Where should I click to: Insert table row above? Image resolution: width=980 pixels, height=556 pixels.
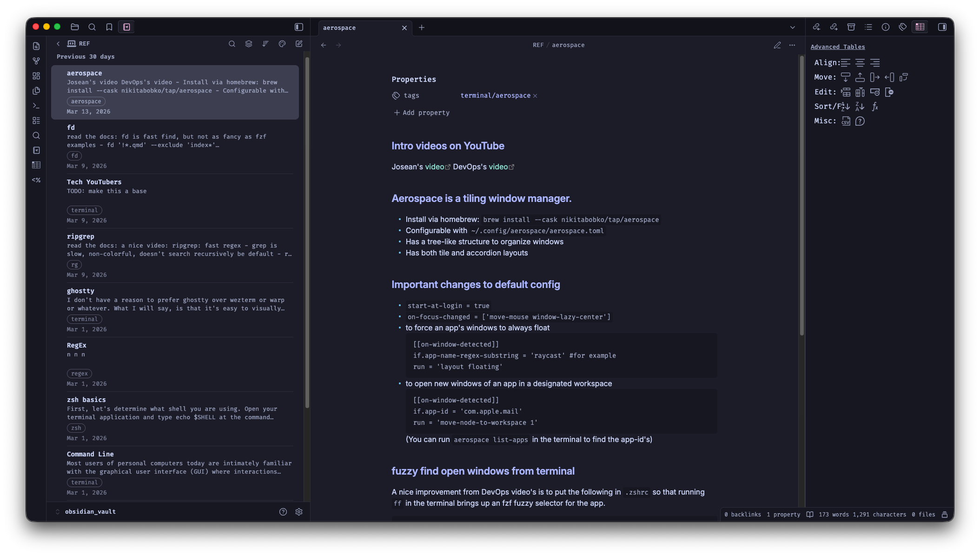[x=846, y=92]
